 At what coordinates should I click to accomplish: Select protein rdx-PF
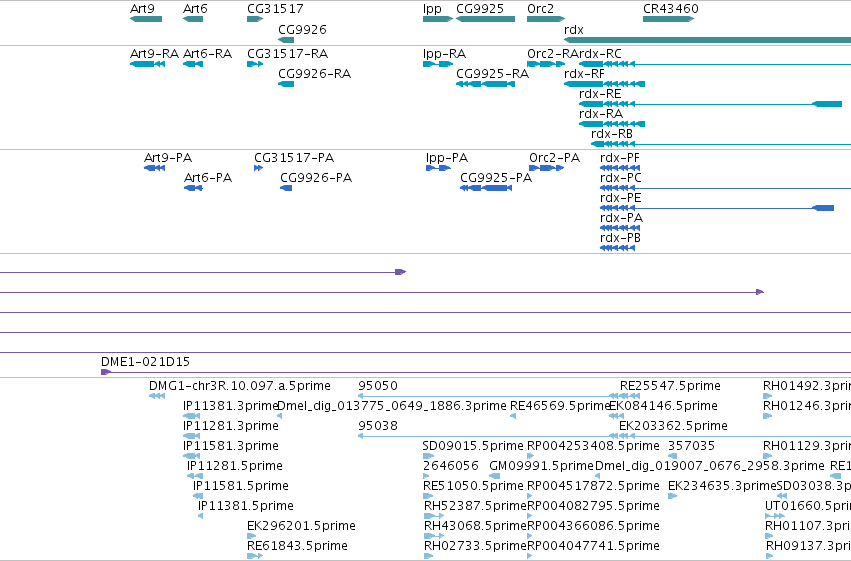point(620,168)
